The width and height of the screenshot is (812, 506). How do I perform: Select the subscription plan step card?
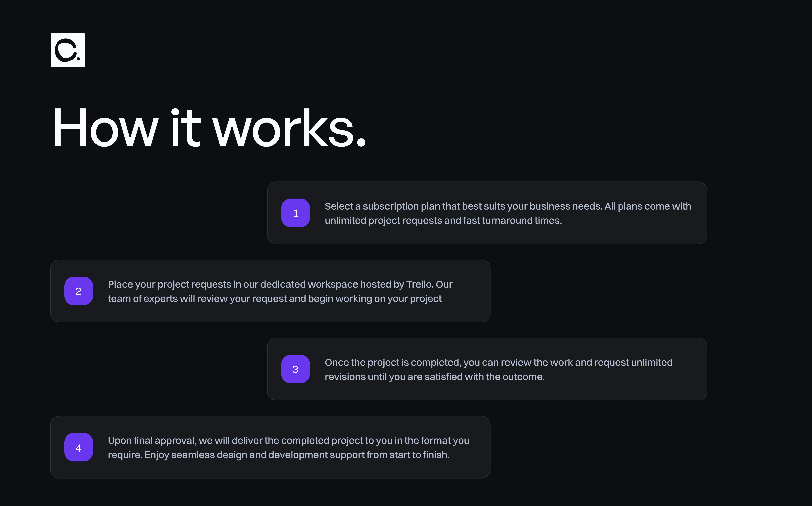pos(487,213)
